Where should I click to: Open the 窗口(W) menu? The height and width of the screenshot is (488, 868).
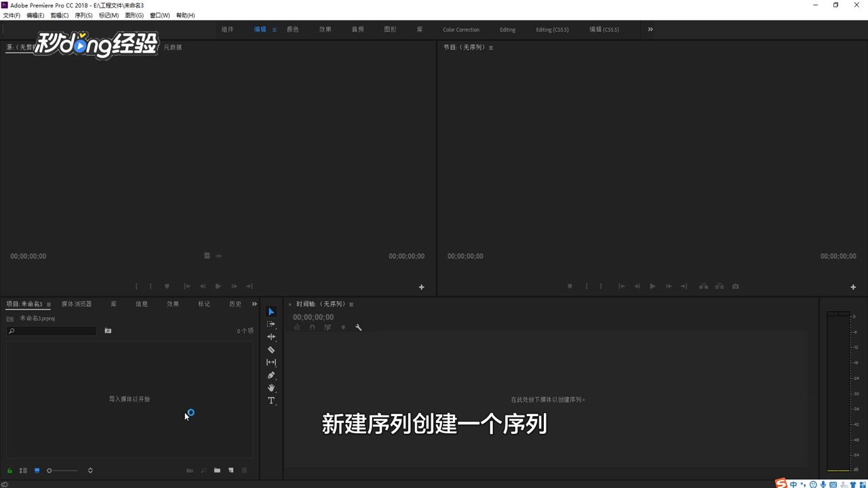click(160, 15)
